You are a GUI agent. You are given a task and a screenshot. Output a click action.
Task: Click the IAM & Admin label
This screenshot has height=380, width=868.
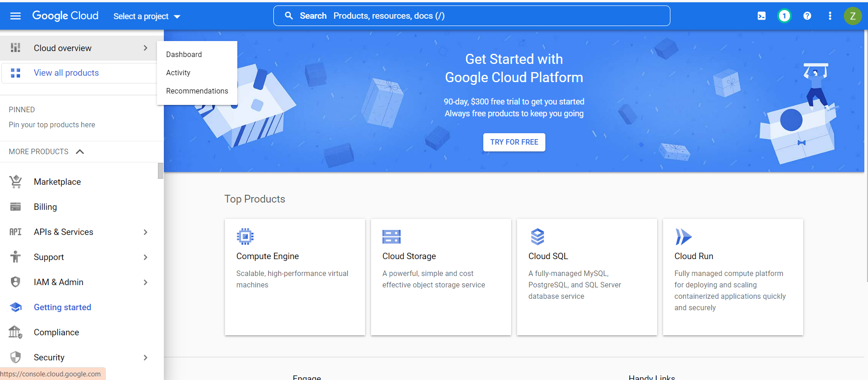click(58, 282)
